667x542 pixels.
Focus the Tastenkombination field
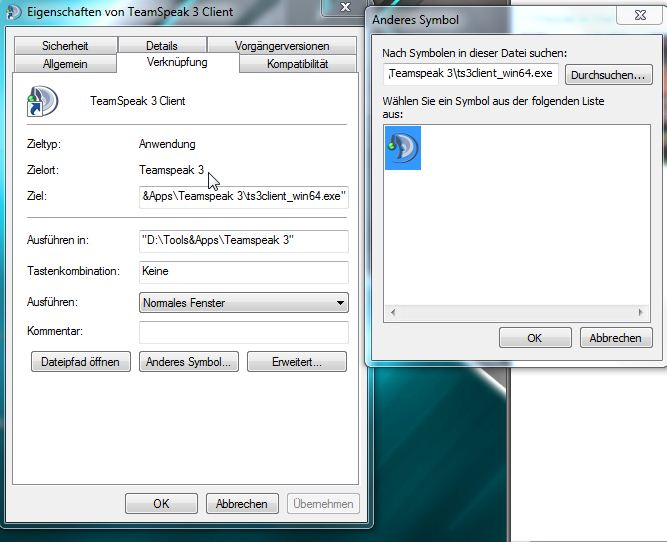tap(244, 272)
